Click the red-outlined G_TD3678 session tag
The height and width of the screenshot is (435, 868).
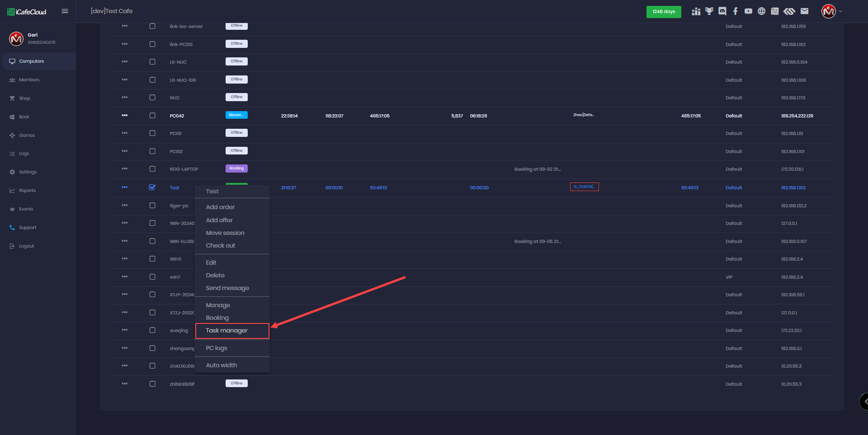[584, 187]
